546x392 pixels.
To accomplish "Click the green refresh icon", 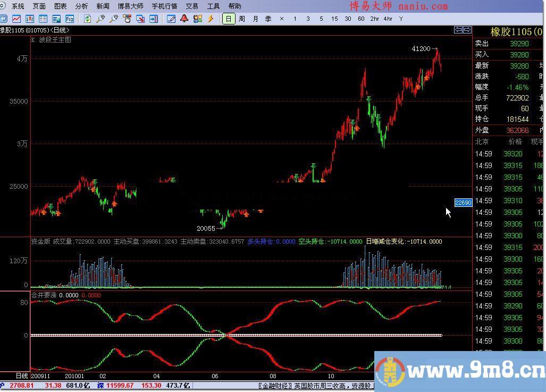I will tap(87, 19).
